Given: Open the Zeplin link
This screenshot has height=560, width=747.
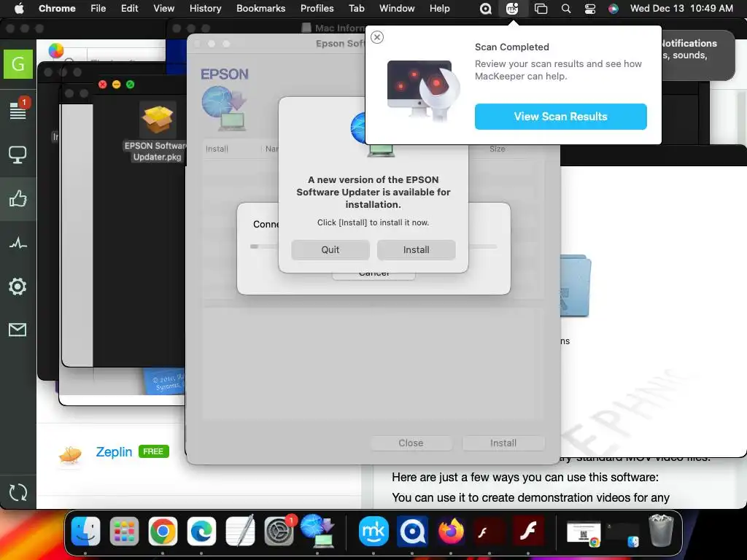Looking at the screenshot, I should coord(114,452).
